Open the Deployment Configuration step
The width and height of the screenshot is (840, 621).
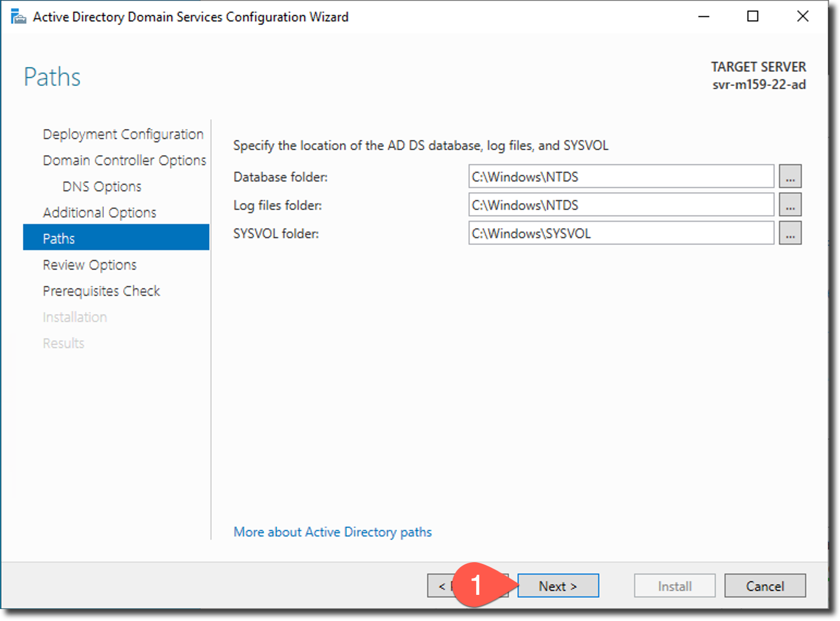tap(123, 134)
